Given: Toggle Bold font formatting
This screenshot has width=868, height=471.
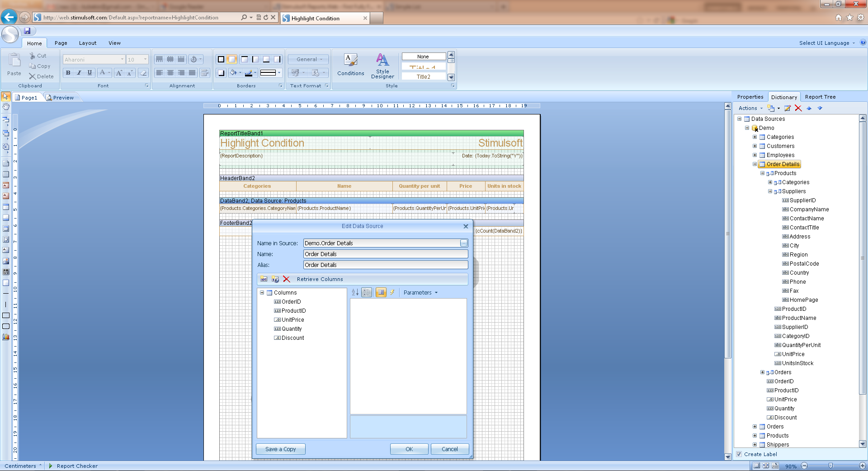Looking at the screenshot, I should pyautogui.click(x=68, y=73).
